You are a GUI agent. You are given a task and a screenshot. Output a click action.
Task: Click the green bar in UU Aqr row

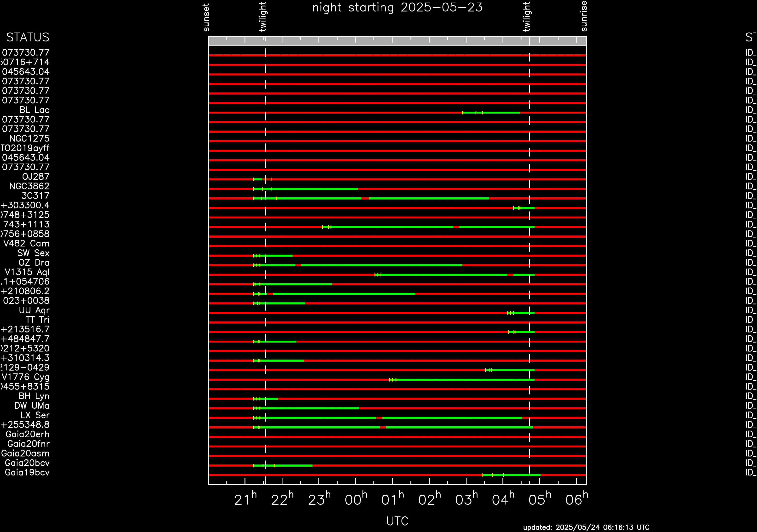tap(521, 313)
